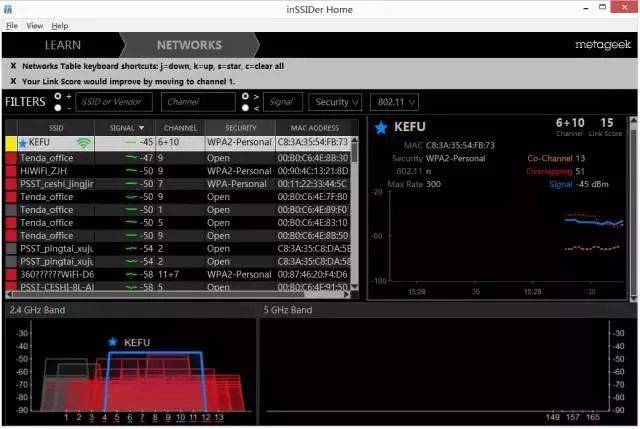Screen dimensions: 640x429
Task: Sort by SECURITY column header
Action: point(240,128)
